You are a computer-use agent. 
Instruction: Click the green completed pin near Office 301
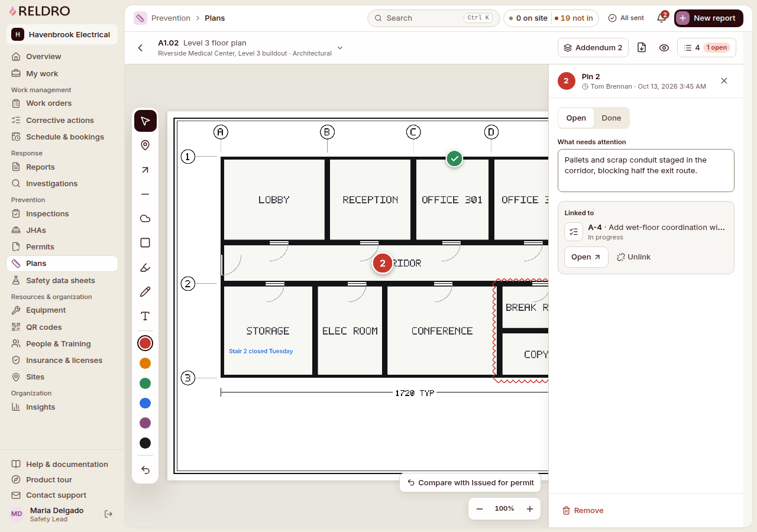[454, 158]
